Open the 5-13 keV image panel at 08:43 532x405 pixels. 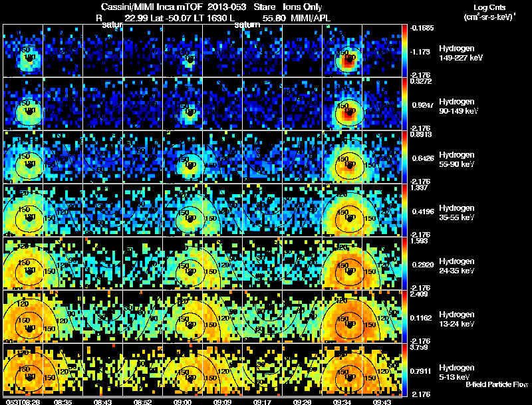tap(103, 370)
